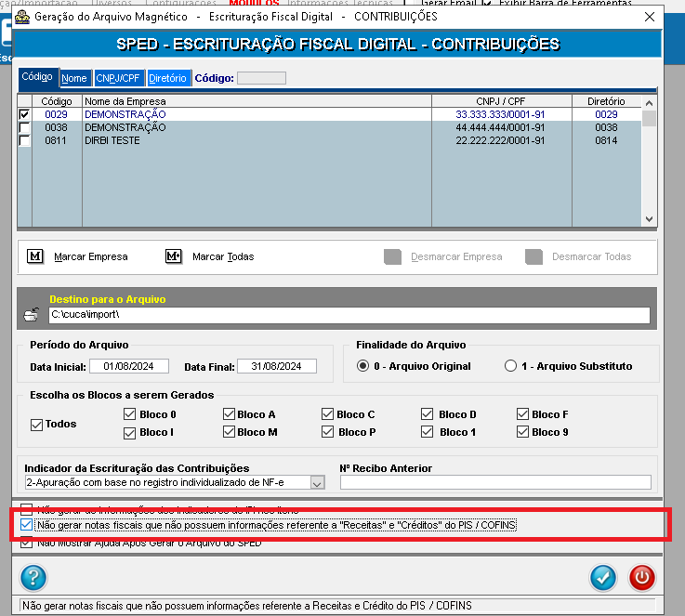Click the Código column header in grid
Viewport: 685px width, 616px height.
click(57, 101)
